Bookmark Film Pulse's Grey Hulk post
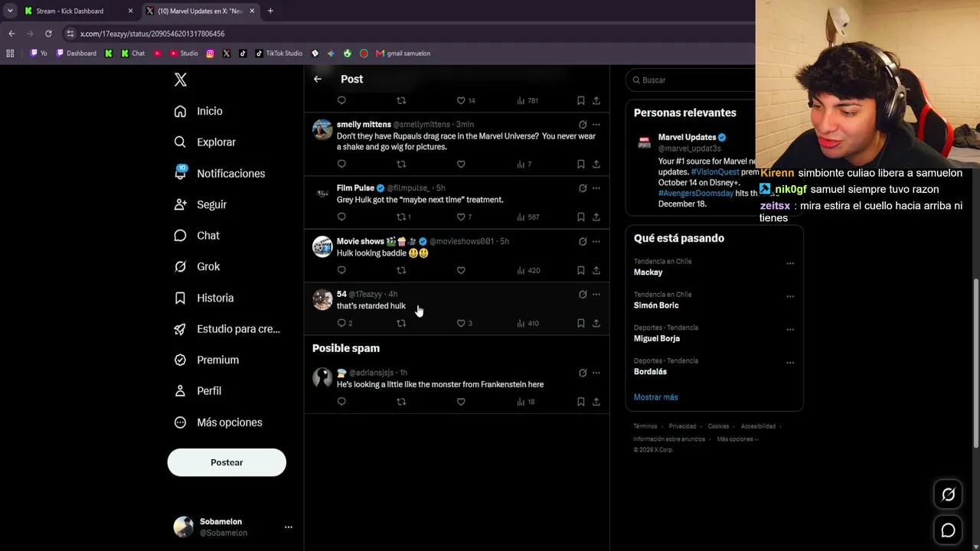 tap(581, 217)
